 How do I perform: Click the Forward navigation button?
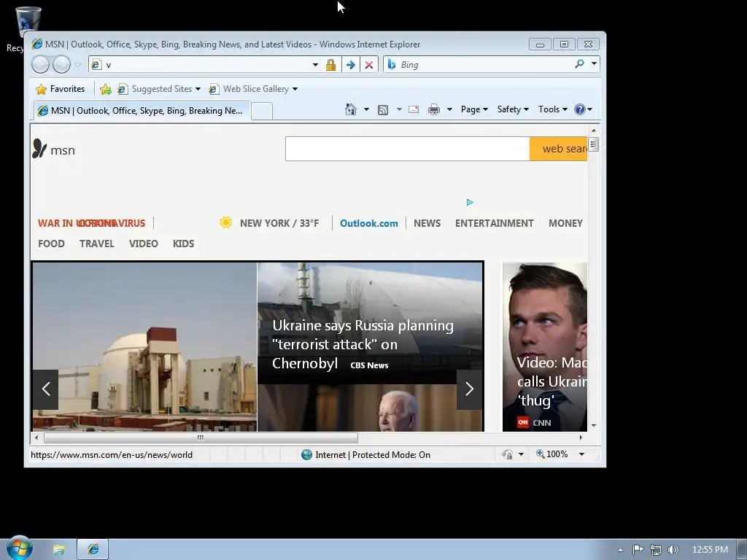click(x=61, y=64)
